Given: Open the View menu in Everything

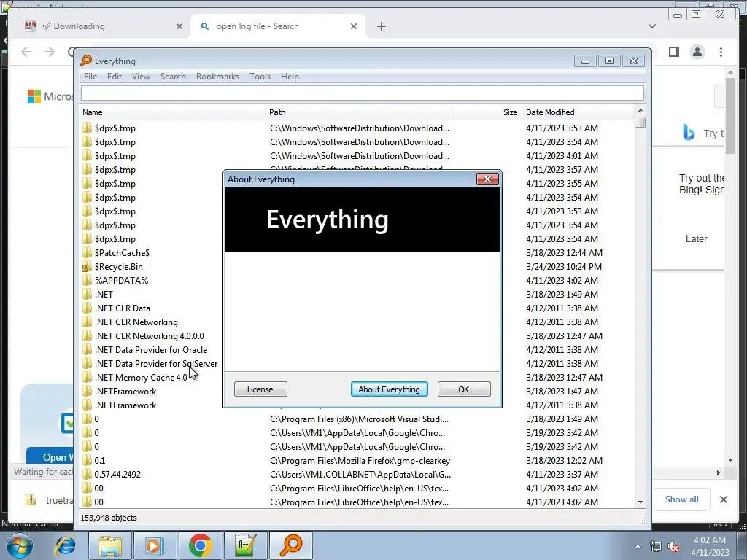Looking at the screenshot, I should pyautogui.click(x=141, y=76).
